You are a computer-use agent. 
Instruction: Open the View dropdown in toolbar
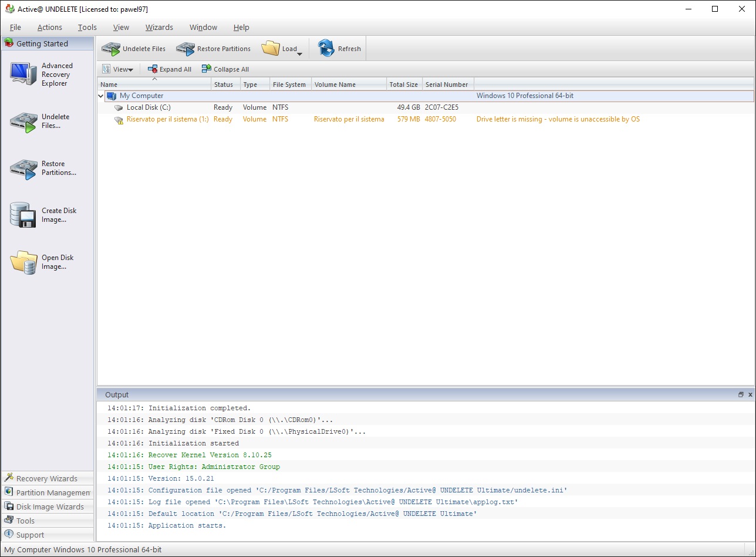pyautogui.click(x=117, y=69)
